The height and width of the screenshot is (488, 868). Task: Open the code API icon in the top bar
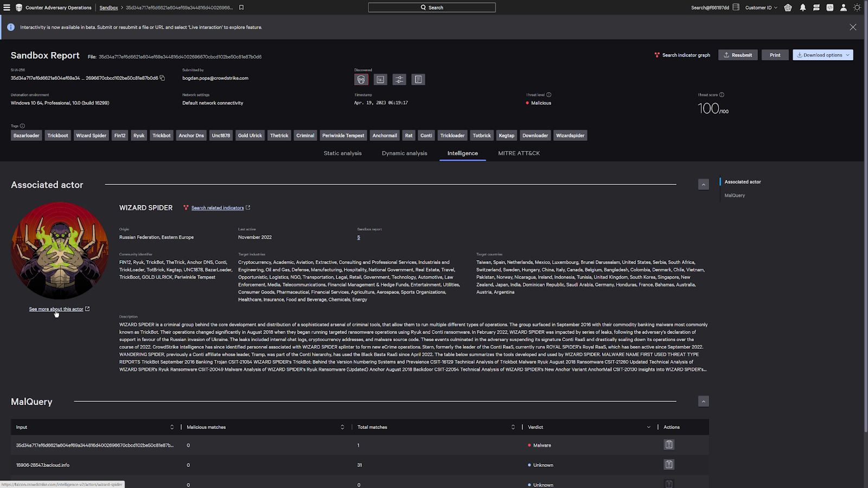pos(829,8)
